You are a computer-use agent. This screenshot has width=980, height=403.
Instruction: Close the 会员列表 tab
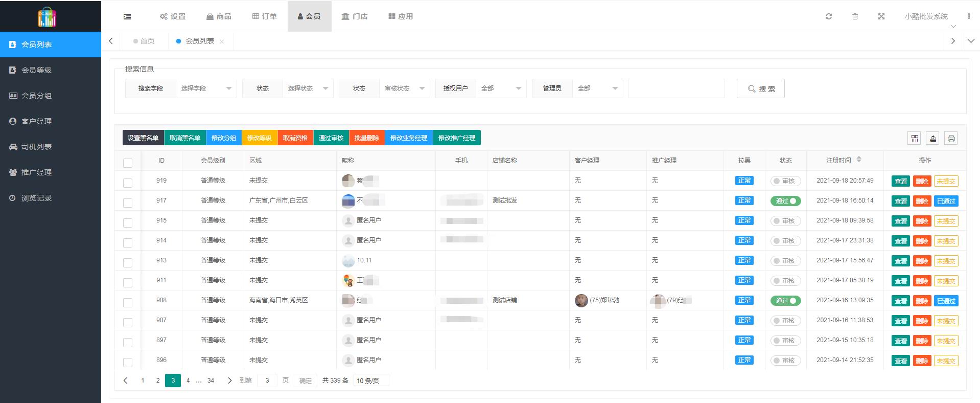(x=222, y=41)
